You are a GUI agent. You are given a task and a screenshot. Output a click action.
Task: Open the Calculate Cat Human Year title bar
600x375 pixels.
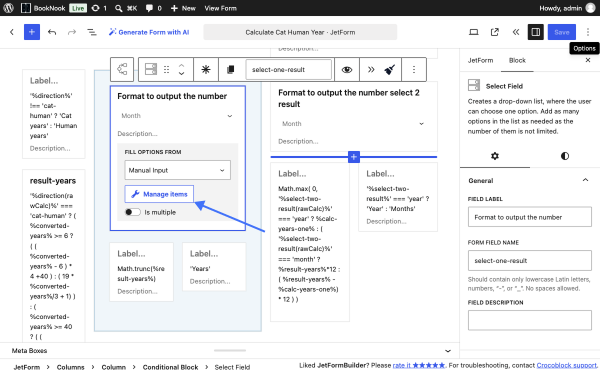300,32
